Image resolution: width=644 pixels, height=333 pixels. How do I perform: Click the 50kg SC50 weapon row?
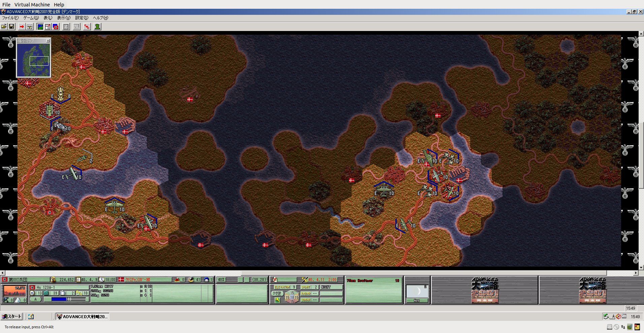(x=121, y=295)
